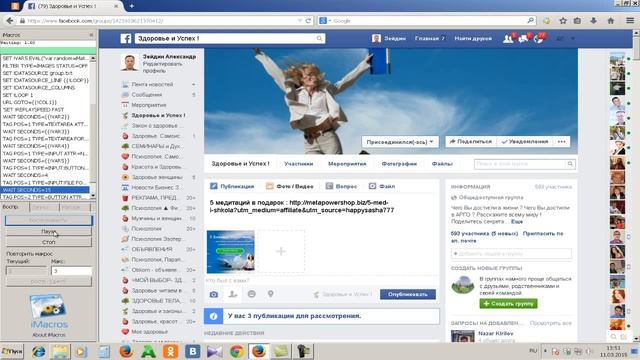Click the Поделиться share button on cover

[471, 142]
